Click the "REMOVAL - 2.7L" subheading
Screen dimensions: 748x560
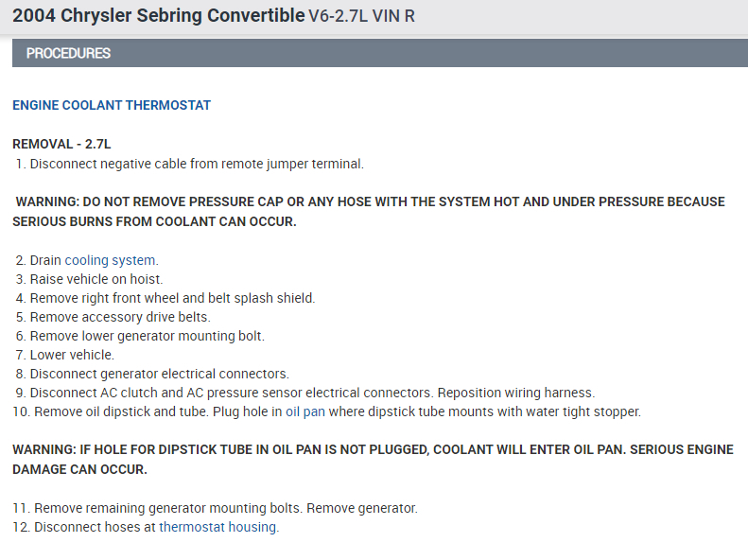[61, 144]
